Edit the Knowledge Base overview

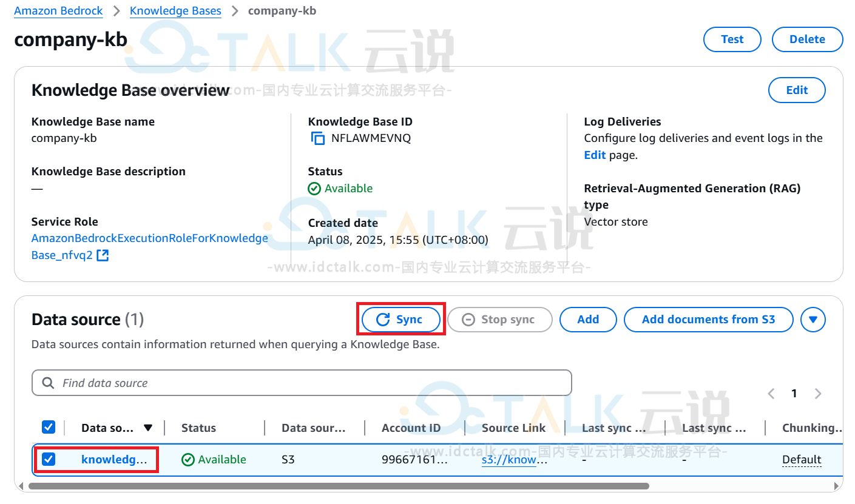click(797, 90)
